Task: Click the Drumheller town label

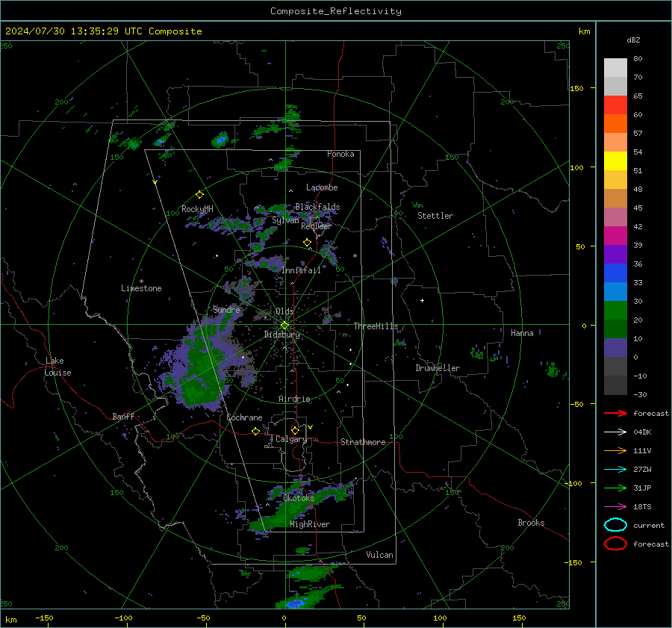Action: pos(438,368)
